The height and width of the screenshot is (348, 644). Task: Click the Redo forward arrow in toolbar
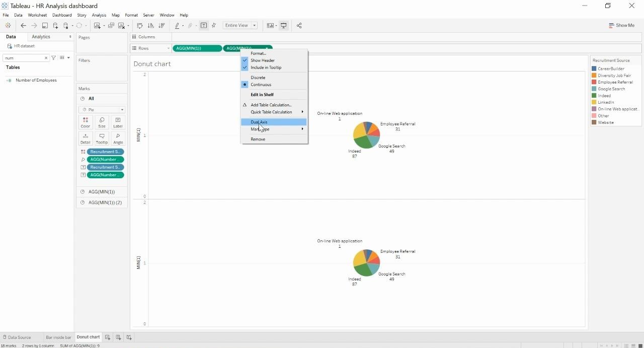pyautogui.click(x=34, y=25)
